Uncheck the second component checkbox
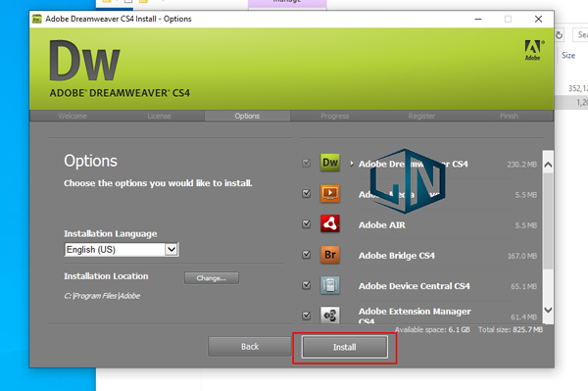This screenshot has width=588, height=391. [307, 193]
